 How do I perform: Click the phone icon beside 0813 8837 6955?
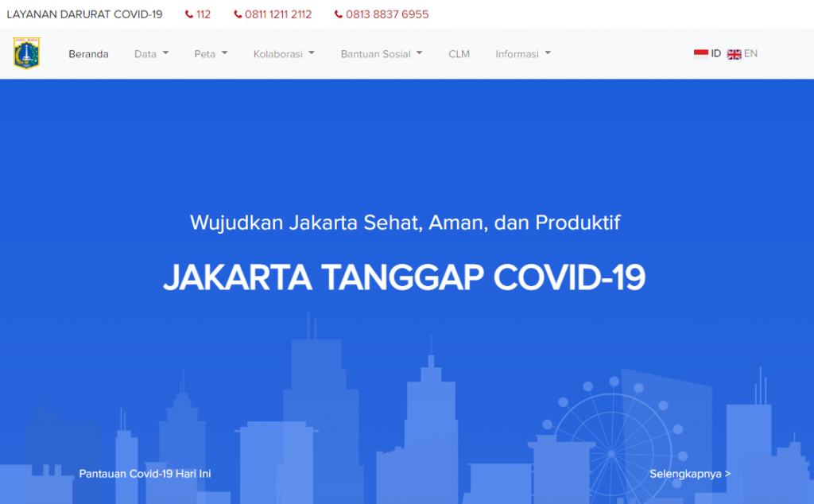[339, 14]
